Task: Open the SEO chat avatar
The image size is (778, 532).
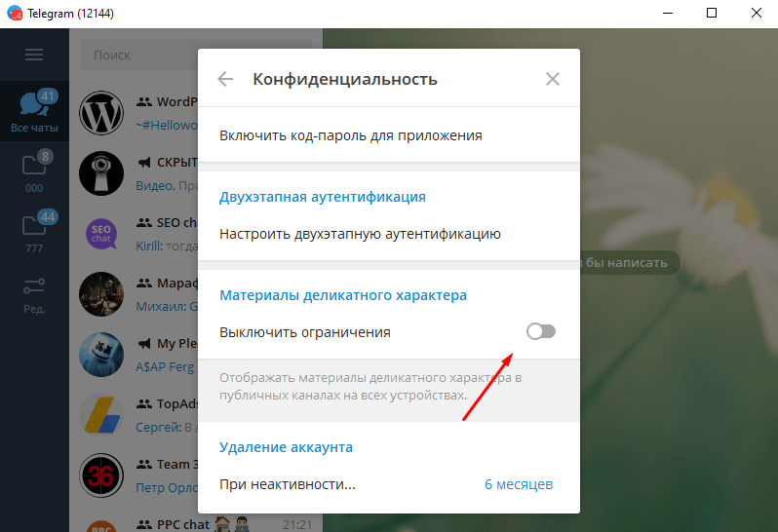Action: (x=101, y=234)
